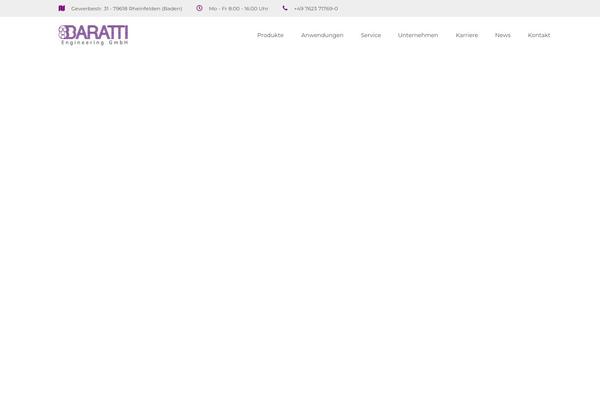
Task: Click the phone icon in the top bar
Action: [285, 8]
